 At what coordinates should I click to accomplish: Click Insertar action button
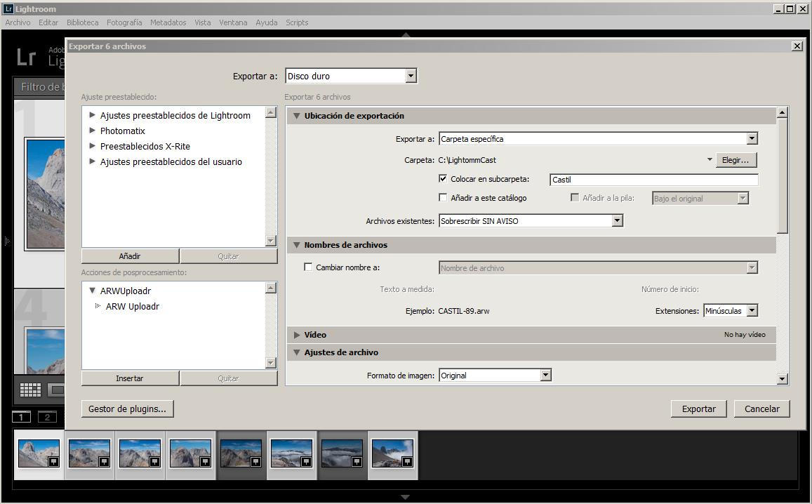point(130,378)
